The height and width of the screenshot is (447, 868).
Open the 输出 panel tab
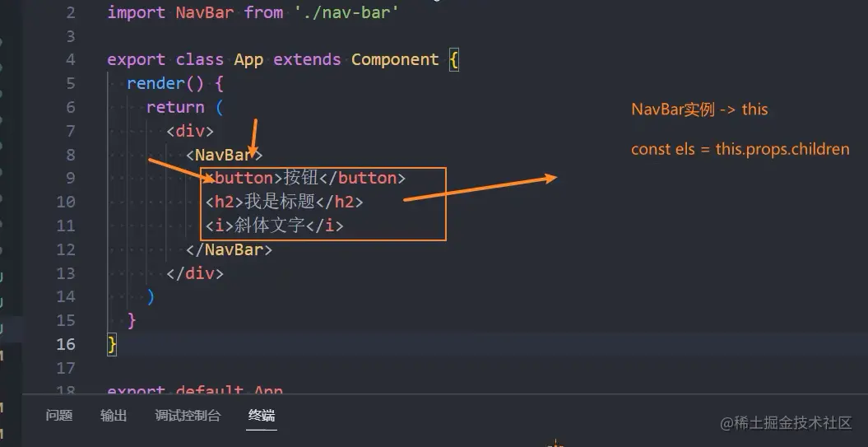click(114, 416)
